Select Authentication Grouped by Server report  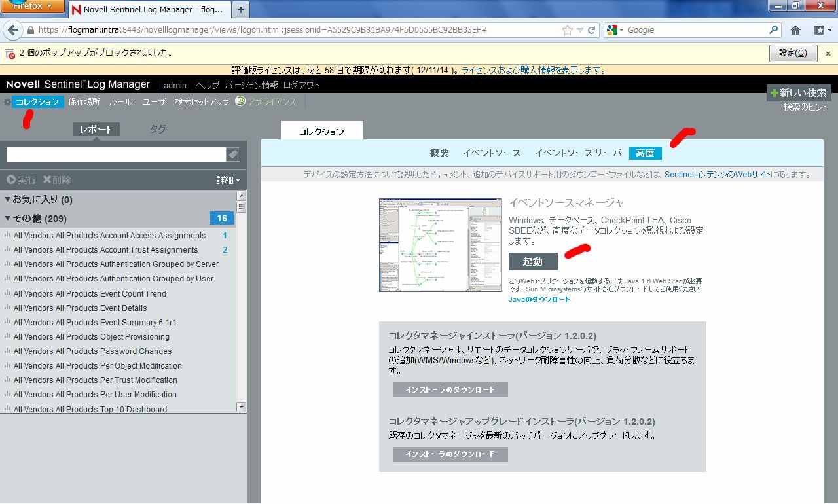[x=116, y=264]
